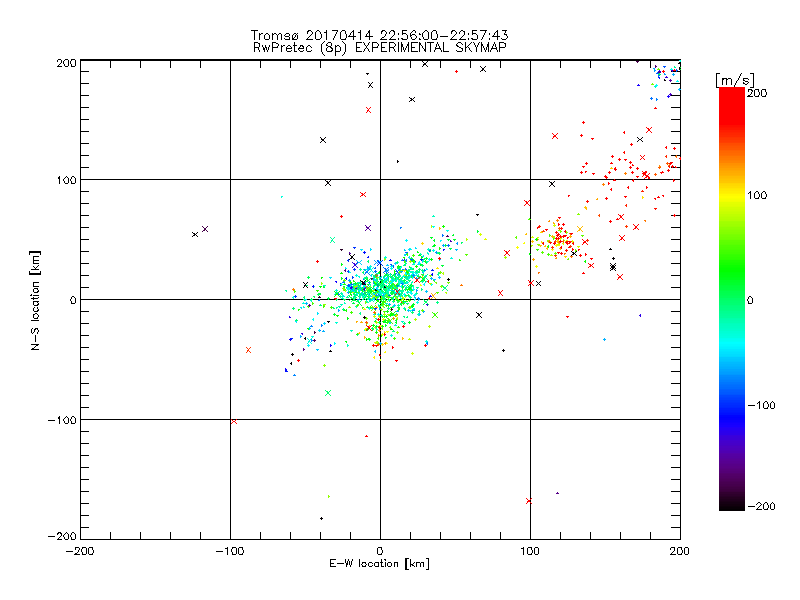800x600 pixels.
Task: Click the y-axis tick label '100'
Action: pos(66,180)
